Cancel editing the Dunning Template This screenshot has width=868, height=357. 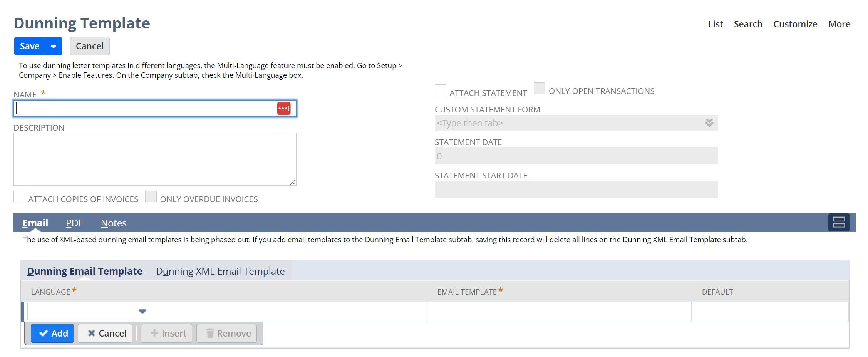tap(89, 46)
